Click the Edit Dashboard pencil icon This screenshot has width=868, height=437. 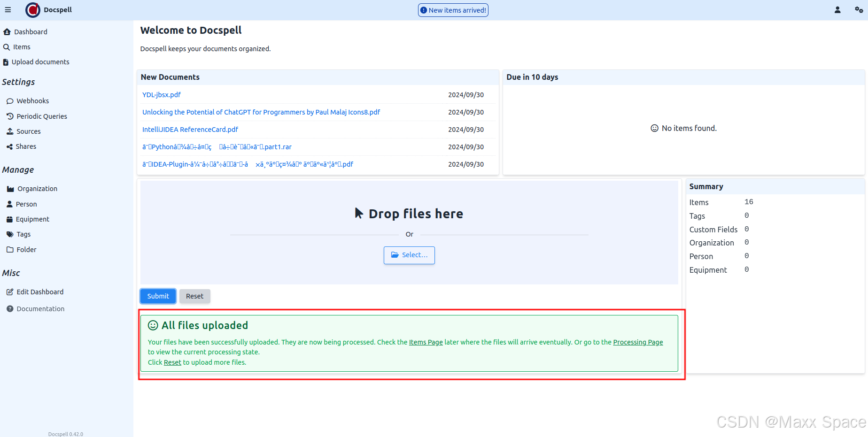click(10, 292)
